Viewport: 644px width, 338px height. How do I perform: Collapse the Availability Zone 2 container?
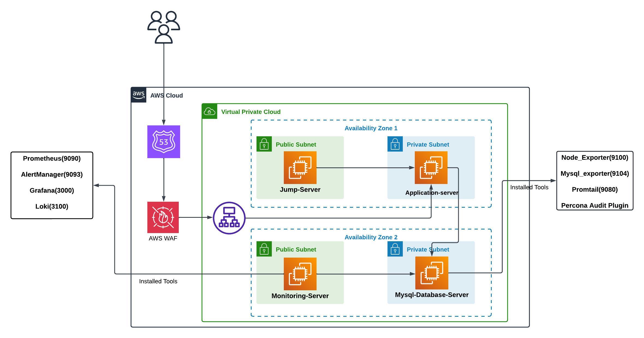(371, 237)
